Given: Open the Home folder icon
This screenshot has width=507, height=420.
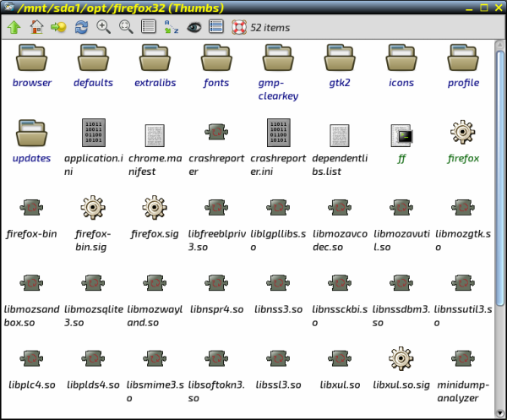Looking at the screenshot, I should tap(36, 27).
